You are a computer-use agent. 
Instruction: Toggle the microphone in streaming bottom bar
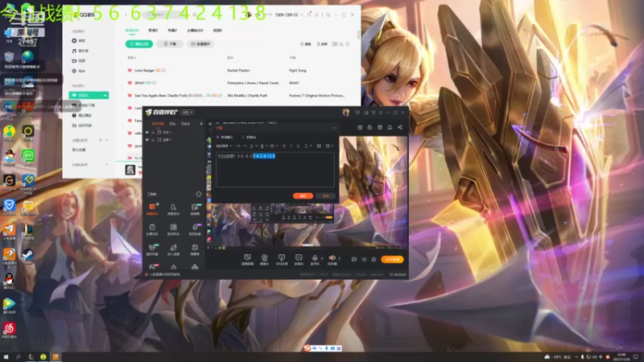315,259
